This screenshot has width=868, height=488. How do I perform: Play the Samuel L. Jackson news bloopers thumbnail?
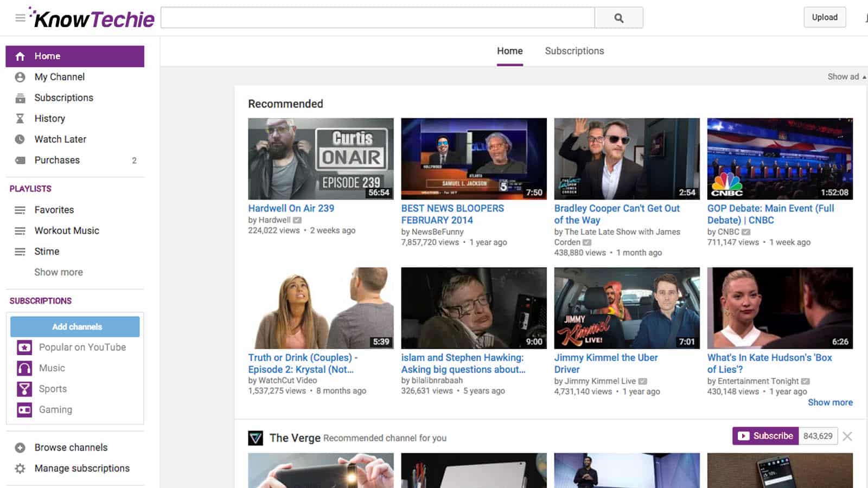pos(474,159)
